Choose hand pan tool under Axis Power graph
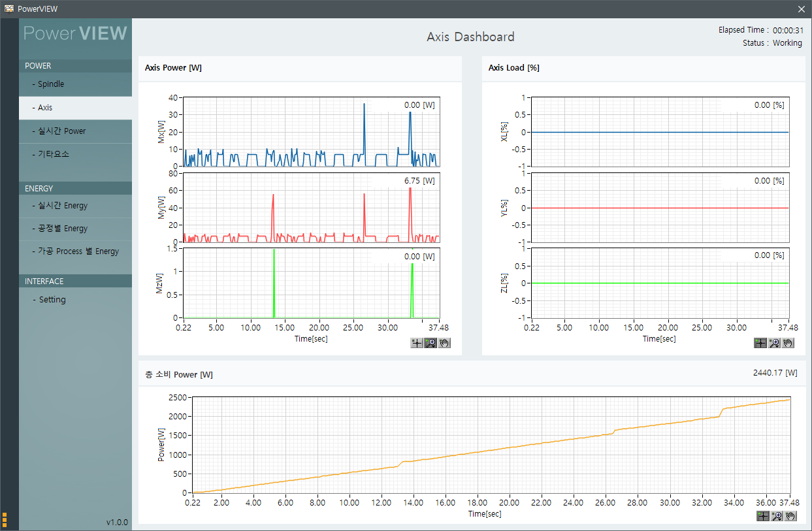Screen dimensions: 812x531 click(x=445, y=343)
